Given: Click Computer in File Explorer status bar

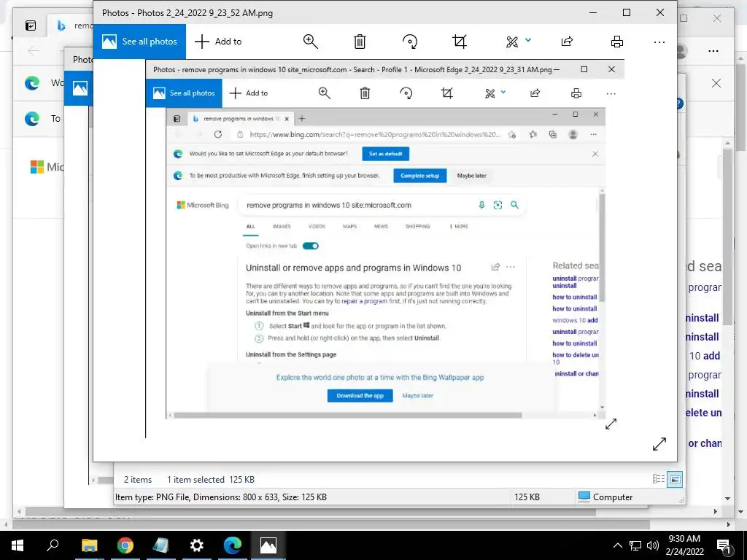Looking at the screenshot, I should click(x=605, y=497).
